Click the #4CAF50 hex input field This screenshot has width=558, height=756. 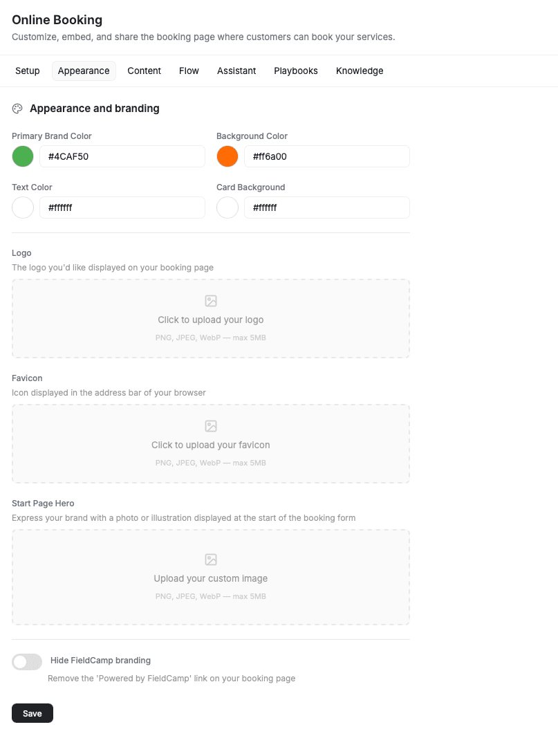point(122,156)
